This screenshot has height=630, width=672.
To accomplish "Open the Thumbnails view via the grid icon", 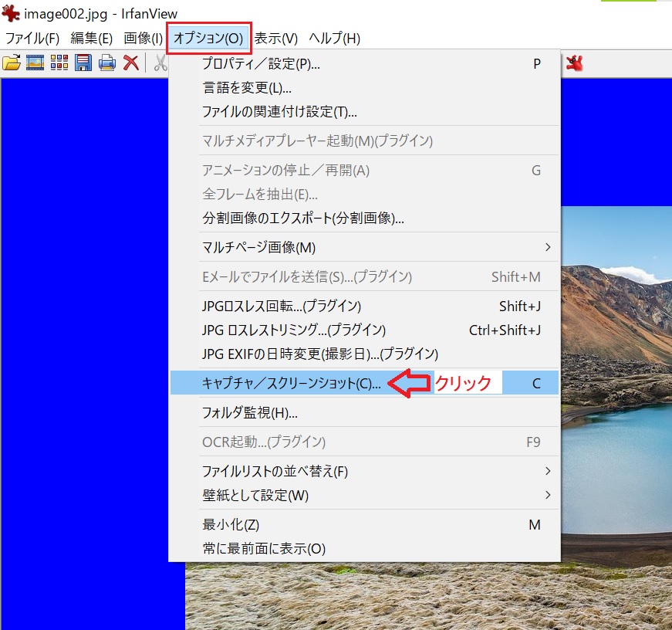I will (59, 63).
